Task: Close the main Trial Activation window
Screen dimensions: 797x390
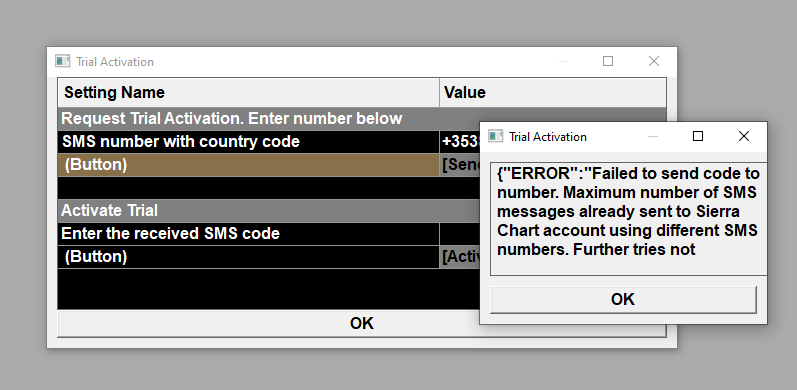Action: pyautogui.click(x=654, y=62)
